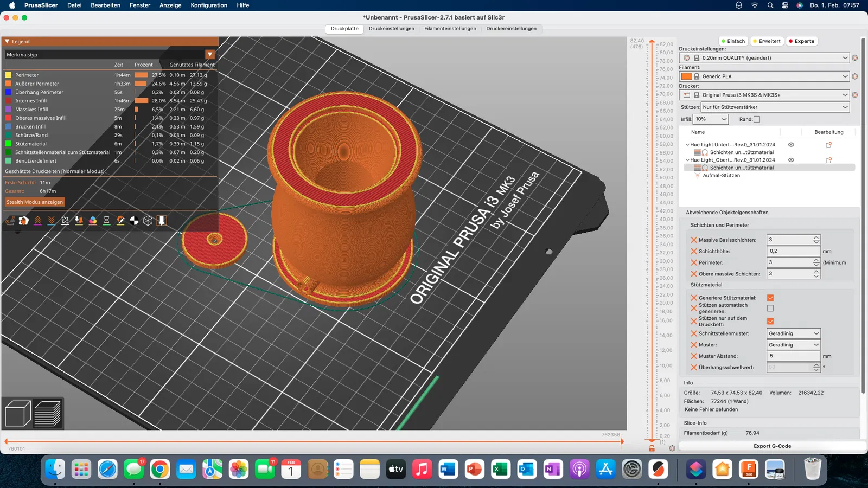
Task: Toggle the color-circles icon in legend toolbar
Action: pos(93,221)
